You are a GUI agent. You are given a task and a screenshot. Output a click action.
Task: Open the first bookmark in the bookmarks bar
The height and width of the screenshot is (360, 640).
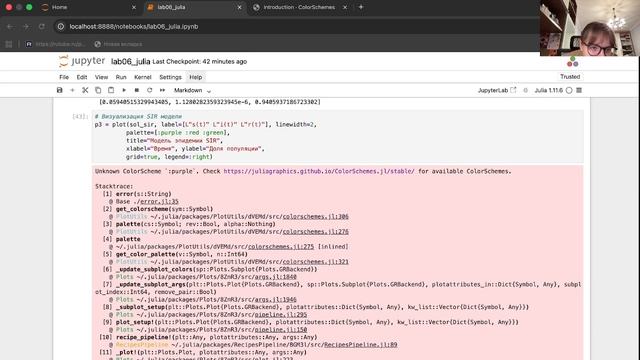click(56, 44)
